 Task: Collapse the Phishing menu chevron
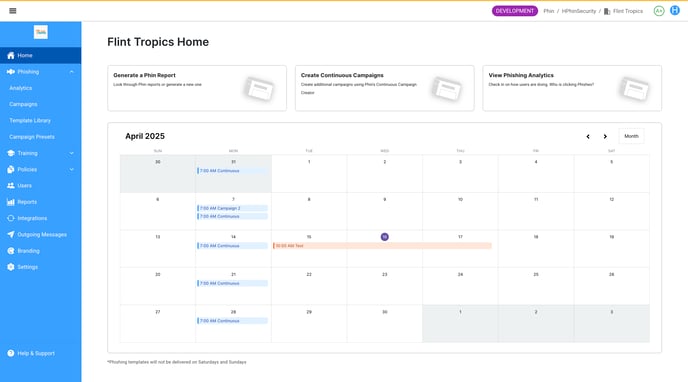point(72,71)
